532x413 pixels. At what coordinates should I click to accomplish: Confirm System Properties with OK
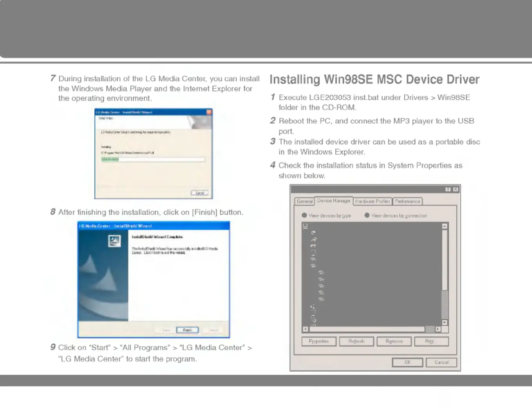coord(408,363)
